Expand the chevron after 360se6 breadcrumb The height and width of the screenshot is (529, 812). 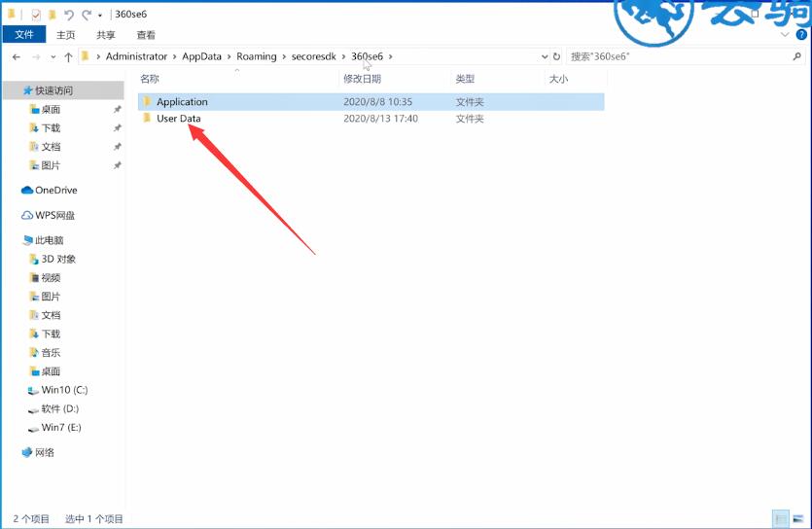coord(391,56)
